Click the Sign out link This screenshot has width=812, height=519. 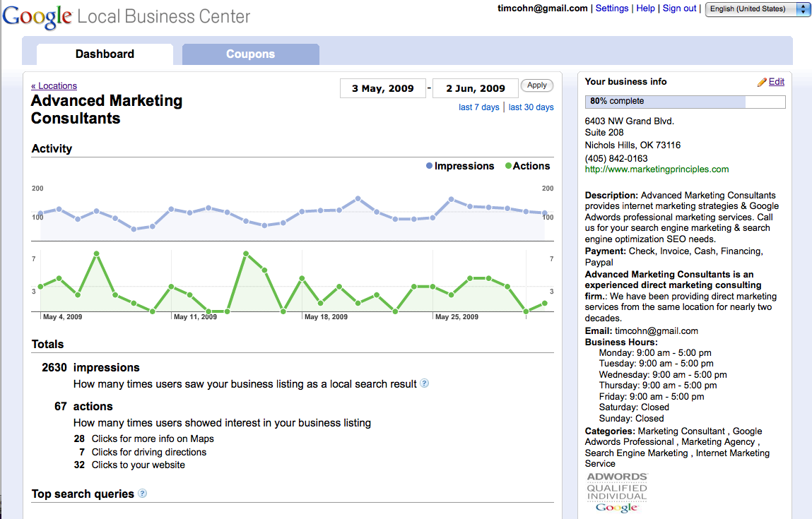click(x=679, y=8)
